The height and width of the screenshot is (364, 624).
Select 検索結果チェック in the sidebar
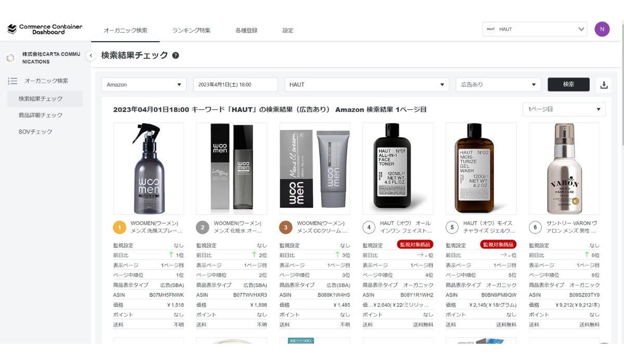pyautogui.click(x=45, y=99)
